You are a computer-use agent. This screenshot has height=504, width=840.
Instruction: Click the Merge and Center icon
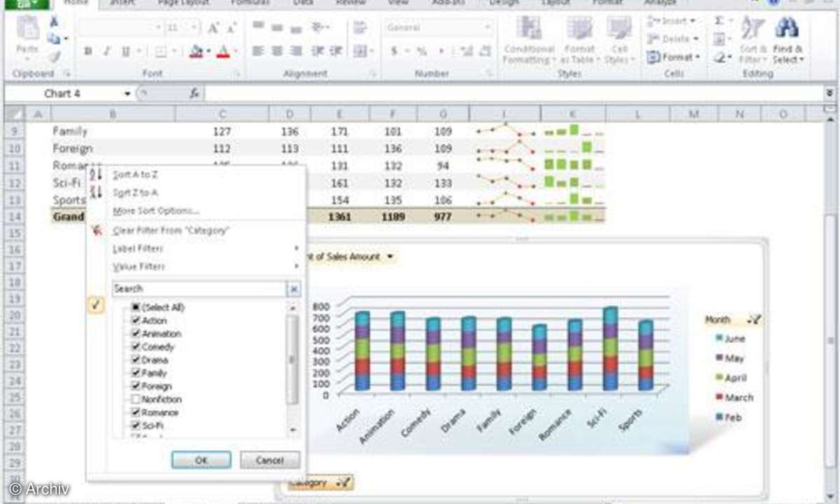tap(360, 51)
